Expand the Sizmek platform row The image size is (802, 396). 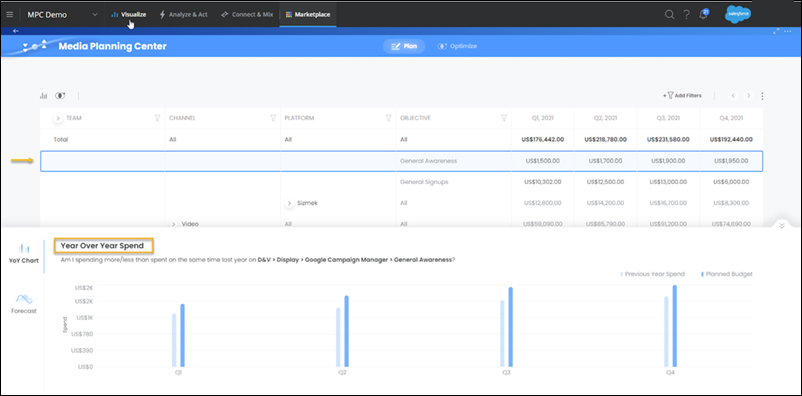tap(289, 203)
